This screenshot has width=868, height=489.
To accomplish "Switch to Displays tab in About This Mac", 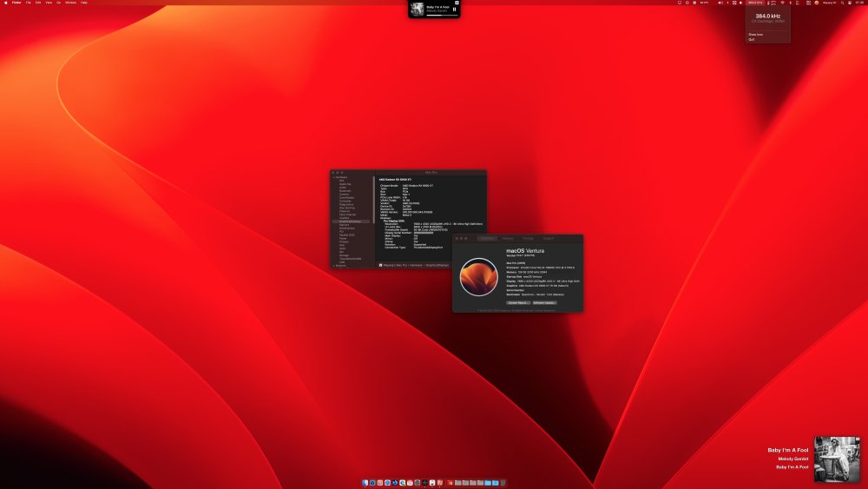I will point(507,238).
